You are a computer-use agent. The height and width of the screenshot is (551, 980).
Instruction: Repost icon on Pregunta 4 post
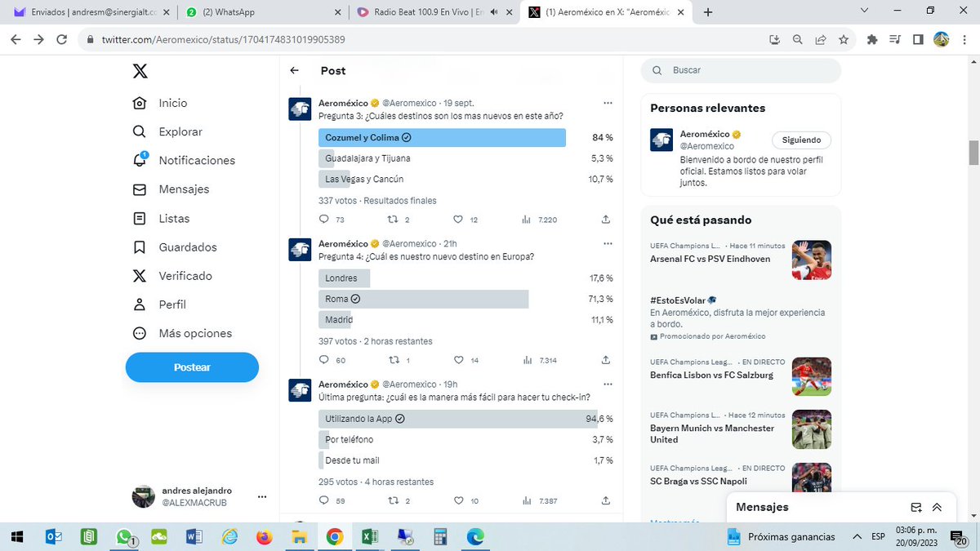click(393, 360)
